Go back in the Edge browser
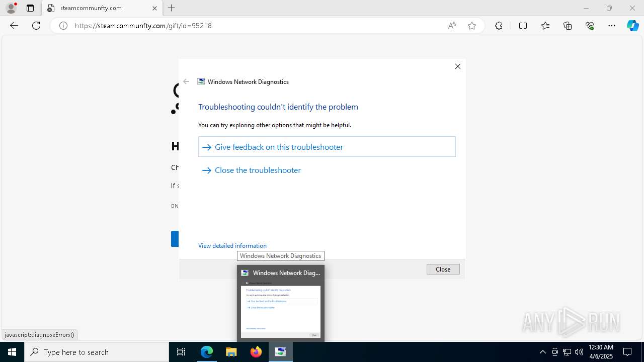The height and width of the screenshot is (362, 644). coord(14,26)
